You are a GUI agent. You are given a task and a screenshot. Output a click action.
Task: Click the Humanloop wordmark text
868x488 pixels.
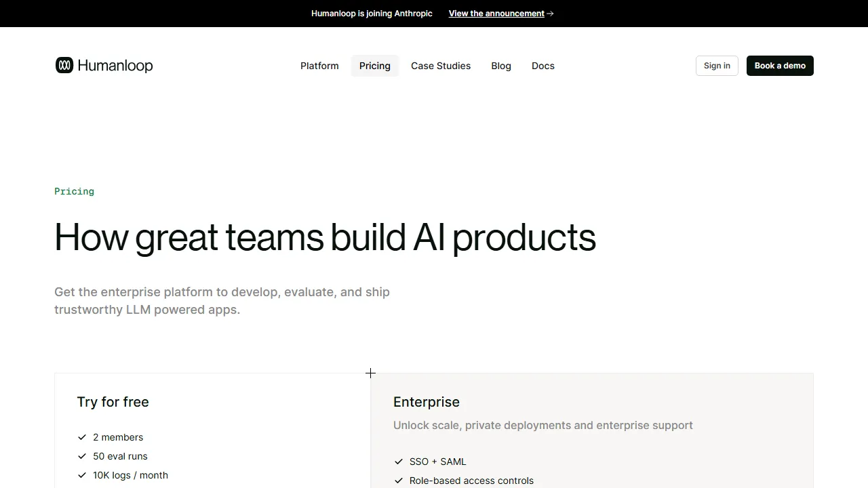coord(115,66)
